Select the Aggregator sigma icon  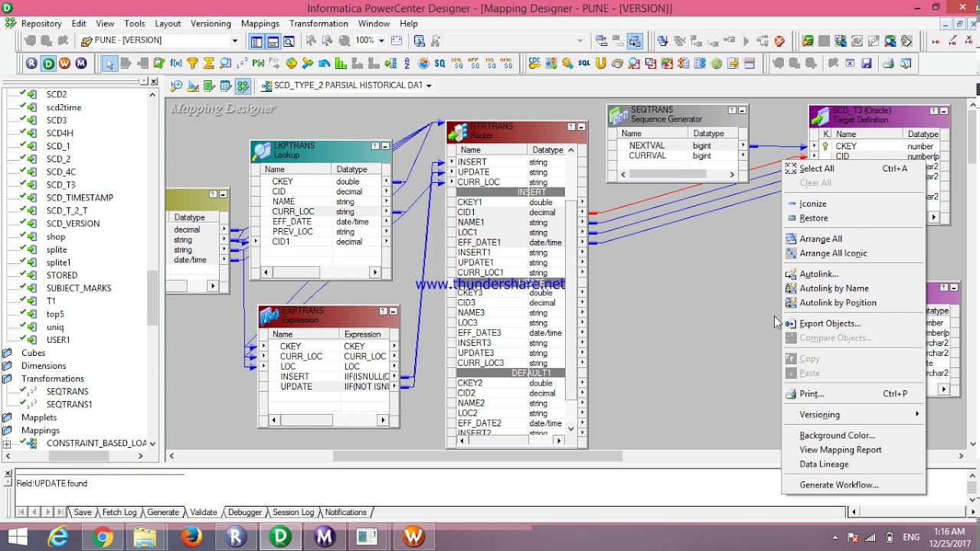[208, 64]
